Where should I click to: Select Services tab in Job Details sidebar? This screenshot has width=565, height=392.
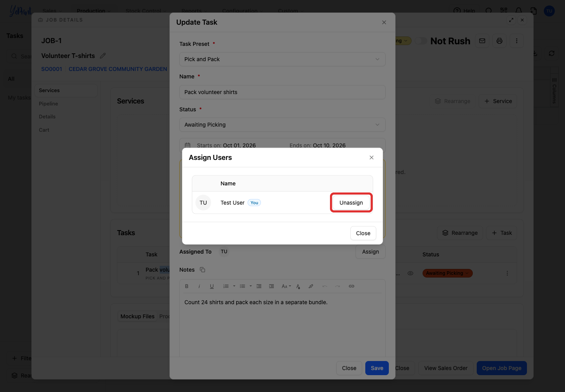(66, 91)
